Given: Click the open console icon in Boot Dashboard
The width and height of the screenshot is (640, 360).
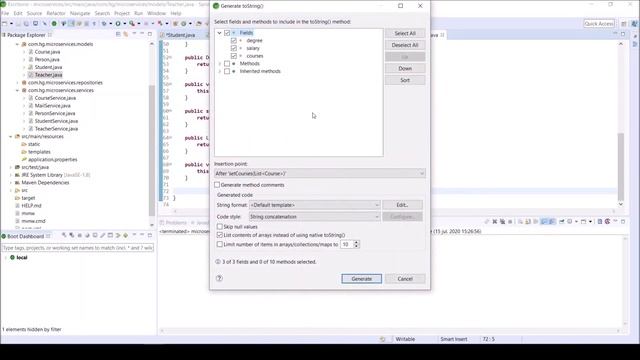Looking at the screenshot, I should (95, 236).
